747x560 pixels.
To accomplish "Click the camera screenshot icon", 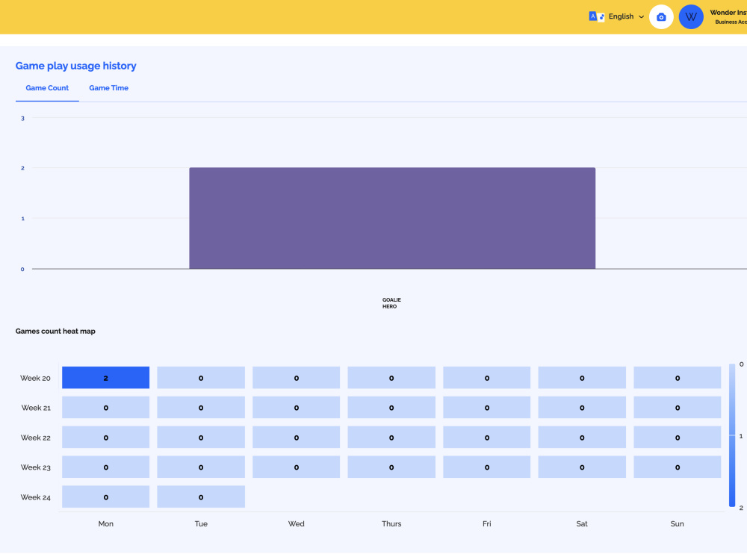I will [661, 17].
